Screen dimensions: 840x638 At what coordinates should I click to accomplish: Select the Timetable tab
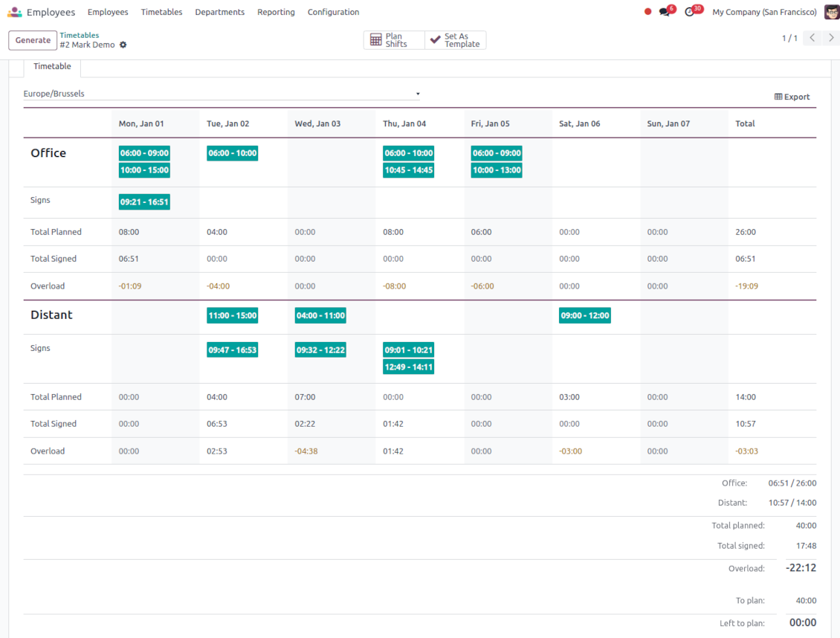point(52,66)
